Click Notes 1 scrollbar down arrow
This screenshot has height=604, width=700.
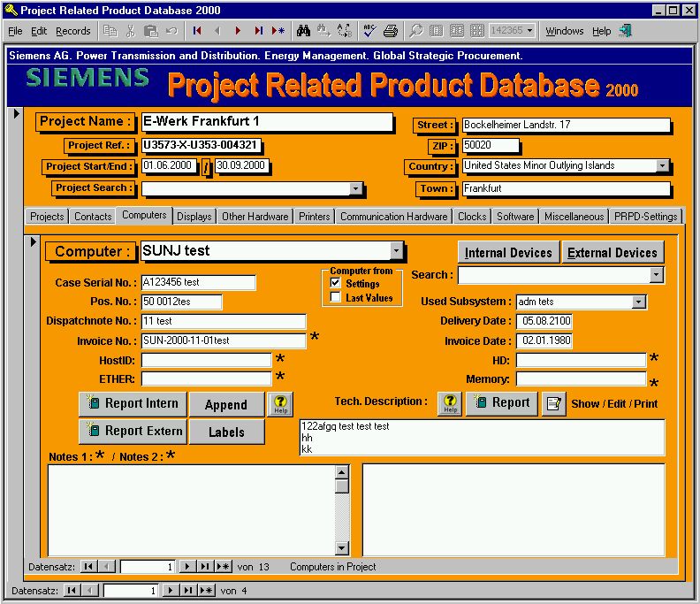tap(341, 547)
